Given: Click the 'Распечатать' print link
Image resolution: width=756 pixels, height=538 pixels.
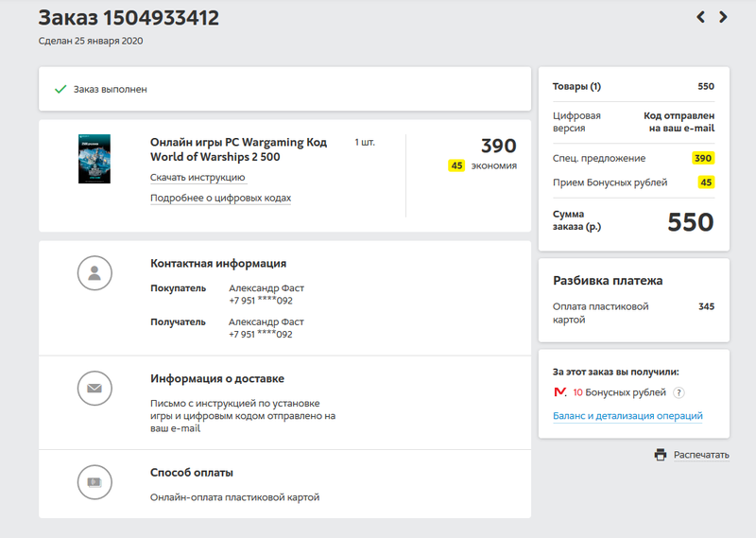Looking at the screenshot, I should (x=701, y=455).
